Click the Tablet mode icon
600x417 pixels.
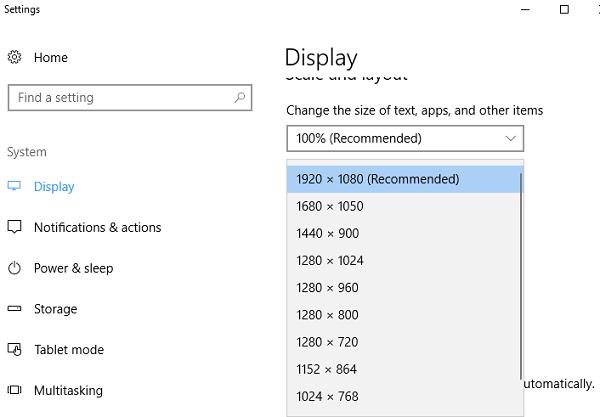pos(15,350)
